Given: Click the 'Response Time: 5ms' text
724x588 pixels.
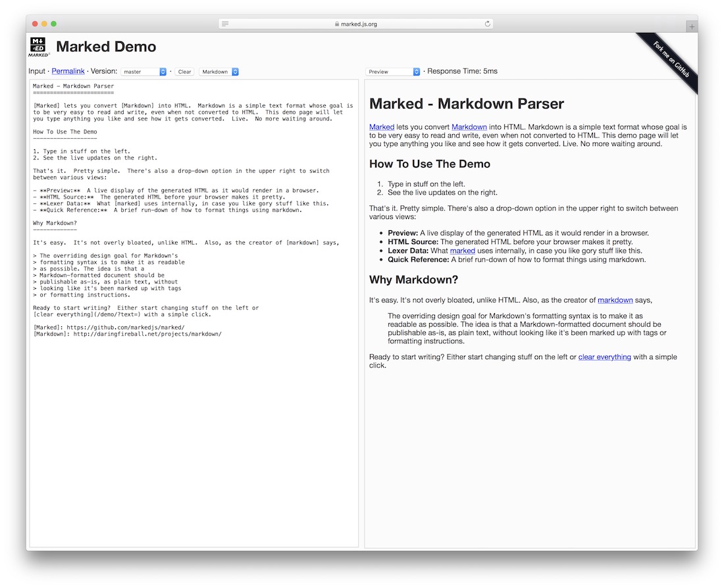Looking at the screenshot, I should (x=462, y=71).
